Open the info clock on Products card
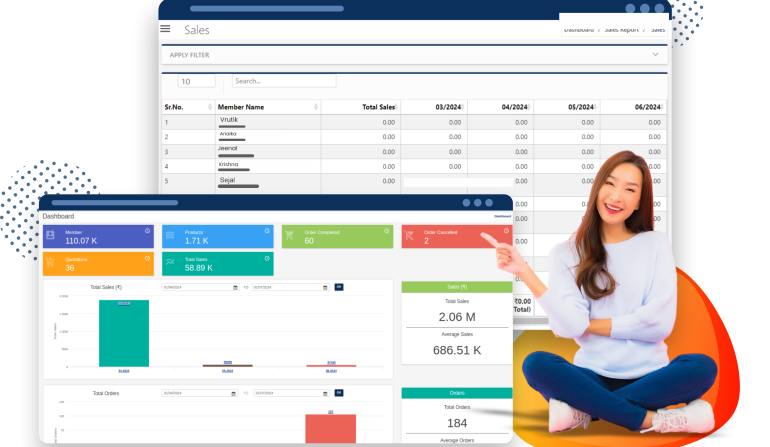770x447 pixels. [267, 231]
